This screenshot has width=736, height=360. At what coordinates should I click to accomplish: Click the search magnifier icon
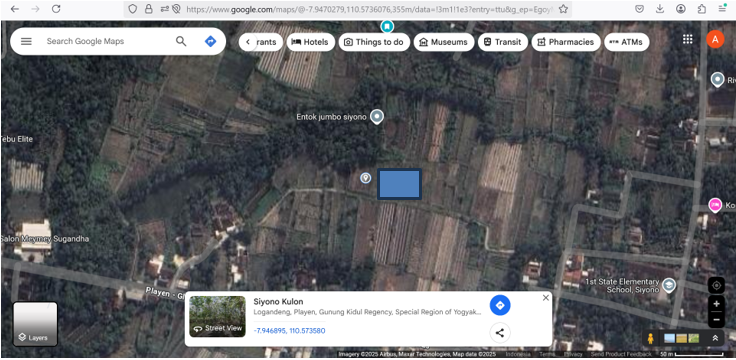point(181,41)
